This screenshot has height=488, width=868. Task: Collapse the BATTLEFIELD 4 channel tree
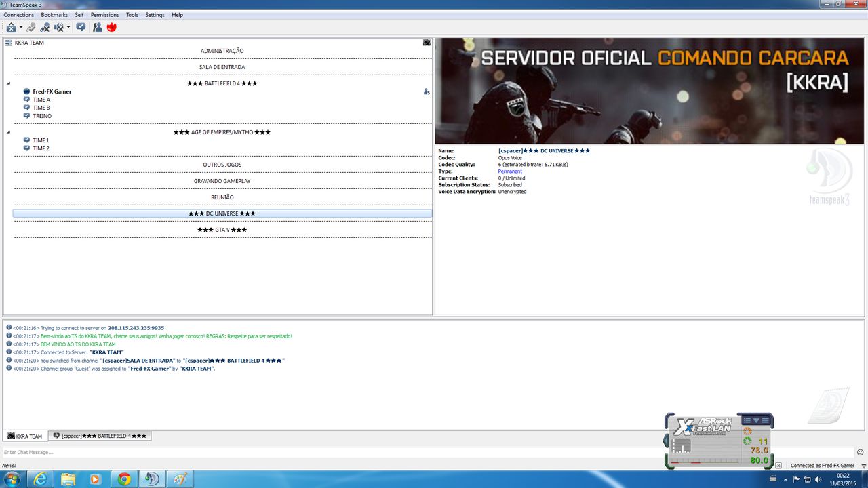9,83
